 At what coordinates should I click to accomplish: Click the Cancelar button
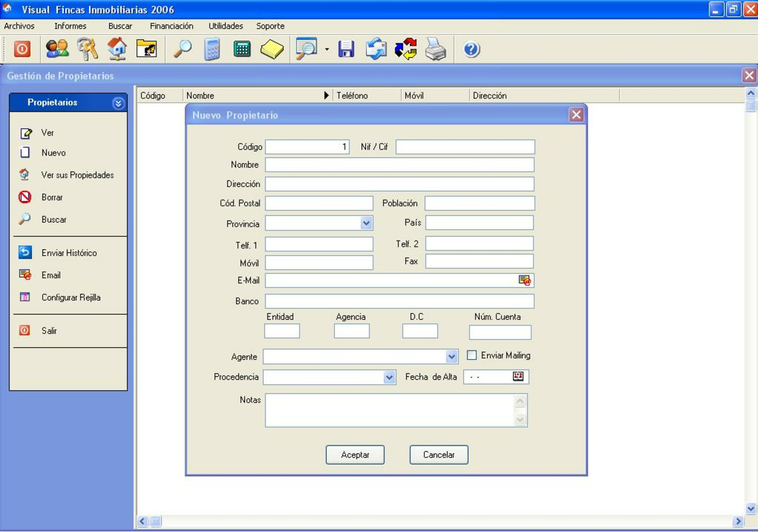[439, 455]
